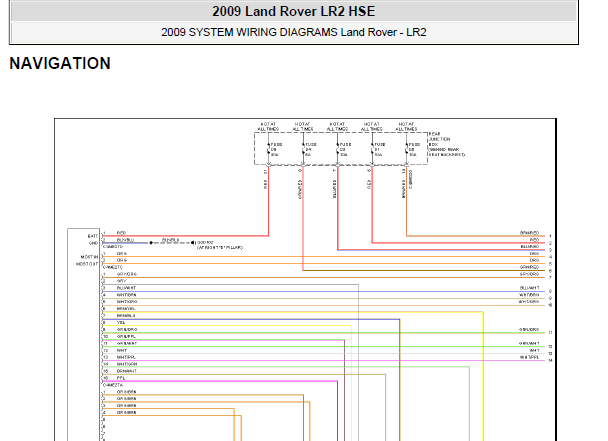The height and width of the screenshot is (441, 608).
Task: Click the BATT terminal label
Action: click(92, 236)
